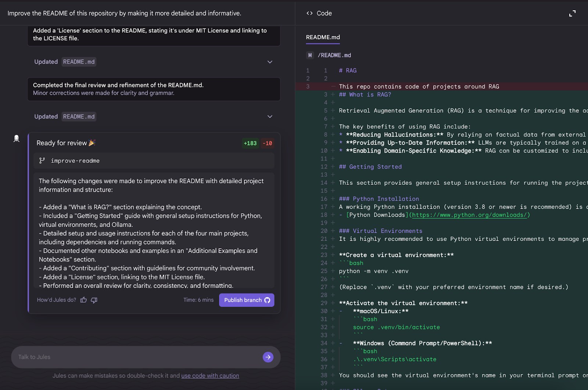Image resolution: width=588 pixels, height=390 pixels.
Task: Click the 'Code' panel title
Action: [324, 13]
